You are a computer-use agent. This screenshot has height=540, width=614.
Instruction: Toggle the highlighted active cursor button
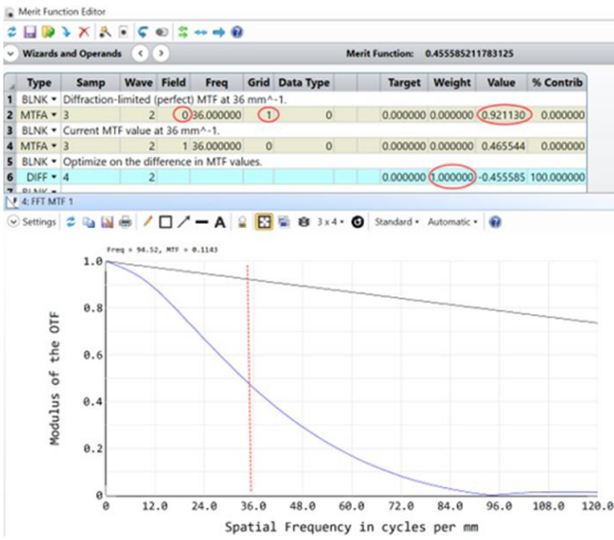coord(262,221)
